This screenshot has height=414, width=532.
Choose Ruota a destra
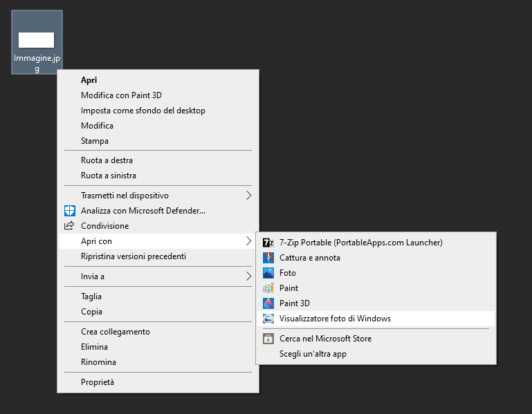click(x=158, y=160)
